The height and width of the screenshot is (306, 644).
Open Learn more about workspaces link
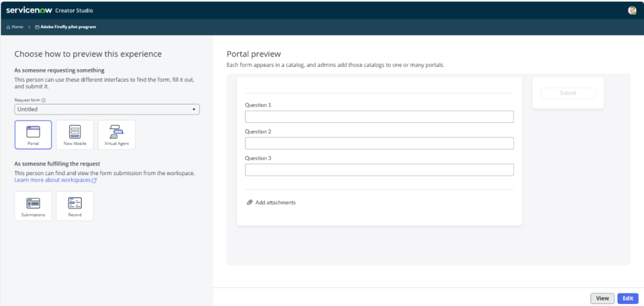[x=55, y=180]
